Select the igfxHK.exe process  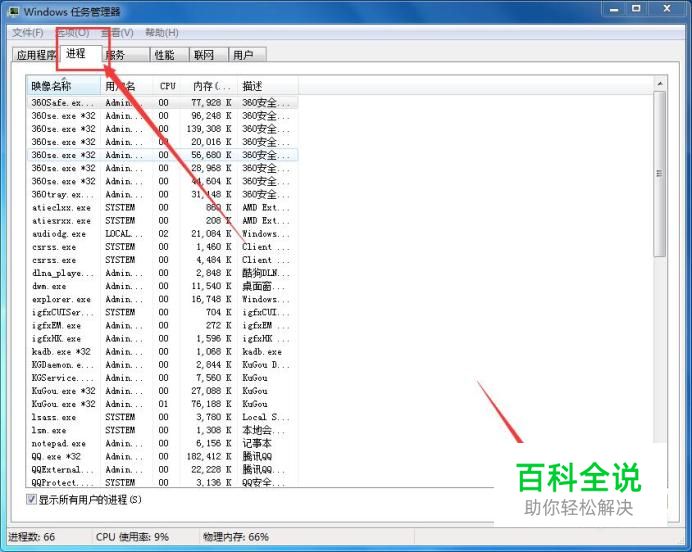coord(162,338)
